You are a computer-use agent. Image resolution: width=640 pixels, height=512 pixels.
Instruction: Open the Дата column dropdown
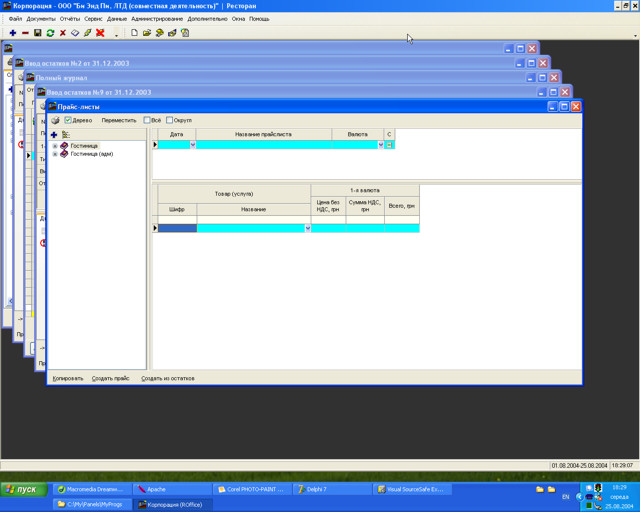click(x=192, y=145)
